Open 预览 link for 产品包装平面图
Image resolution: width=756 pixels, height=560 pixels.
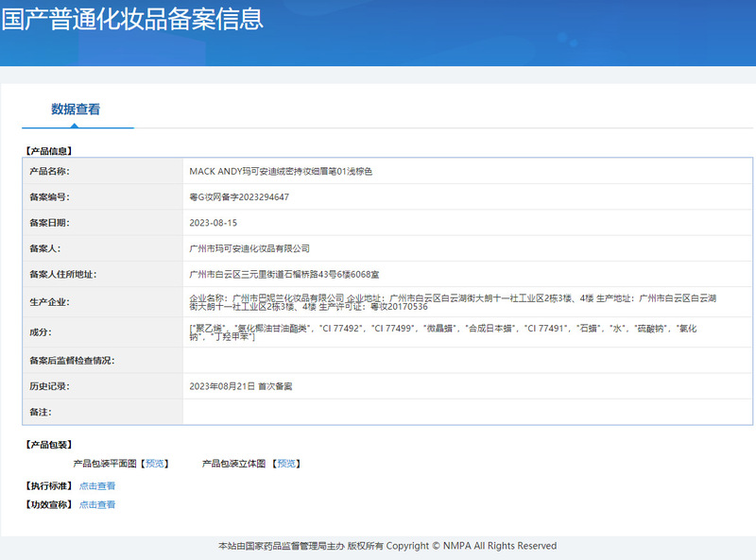click(155, 464)
